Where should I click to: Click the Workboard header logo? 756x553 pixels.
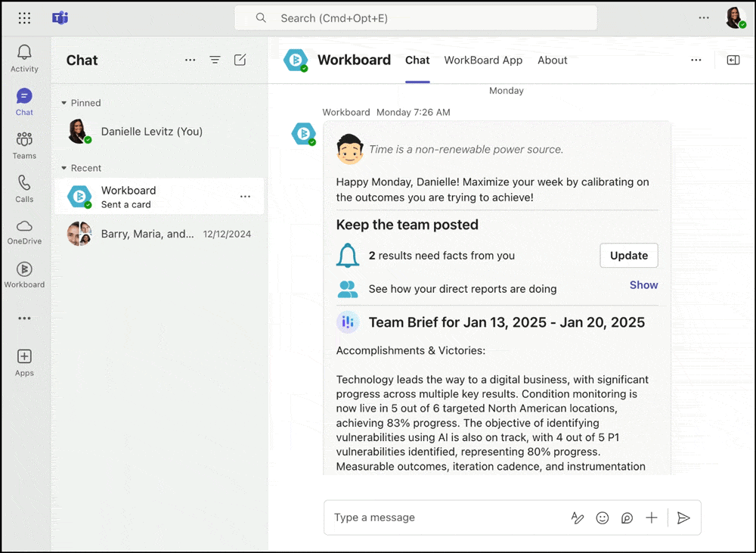pos(296,61)
